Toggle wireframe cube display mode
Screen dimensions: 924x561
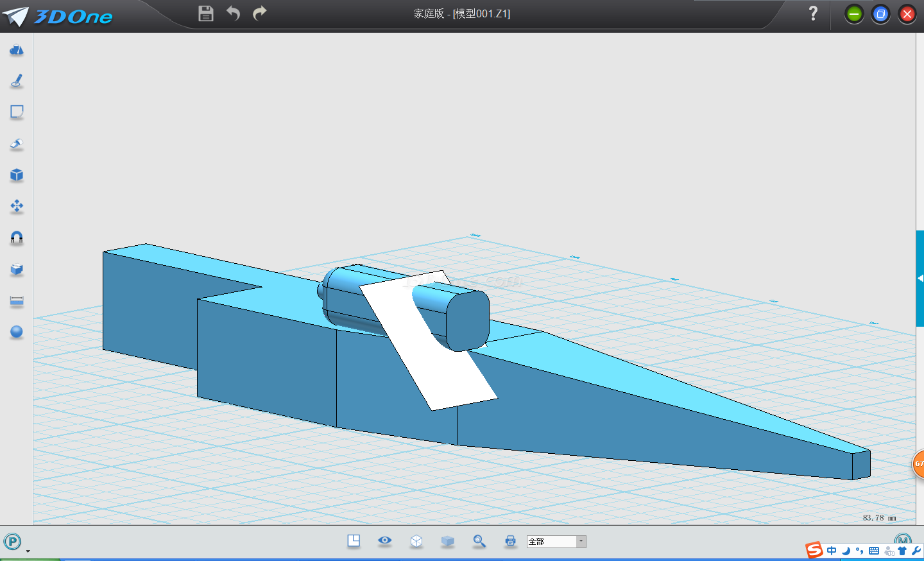(x=416, y=541)
